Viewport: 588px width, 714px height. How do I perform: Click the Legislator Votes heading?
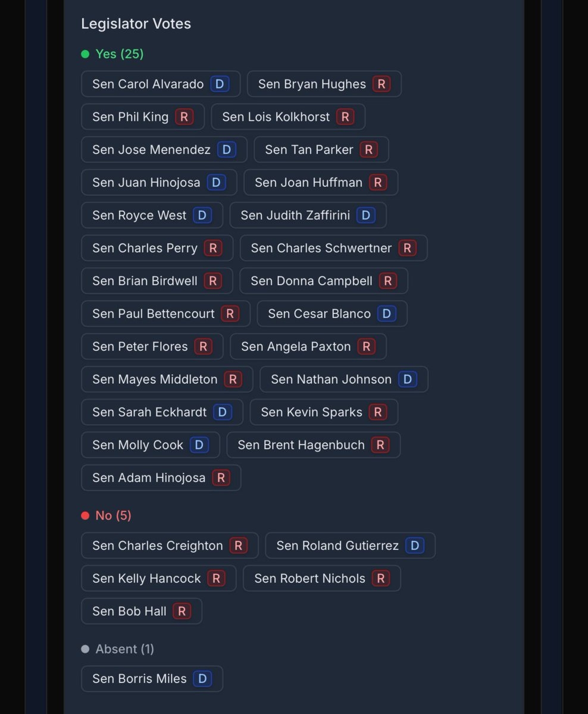point(136,24)
